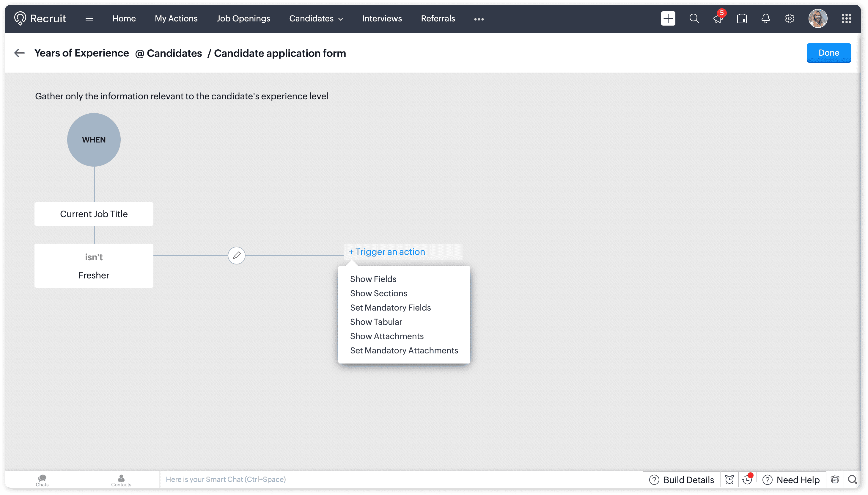The image size is (868, 495).
Task: Open the calendar icon
Action: click(742, 19)
